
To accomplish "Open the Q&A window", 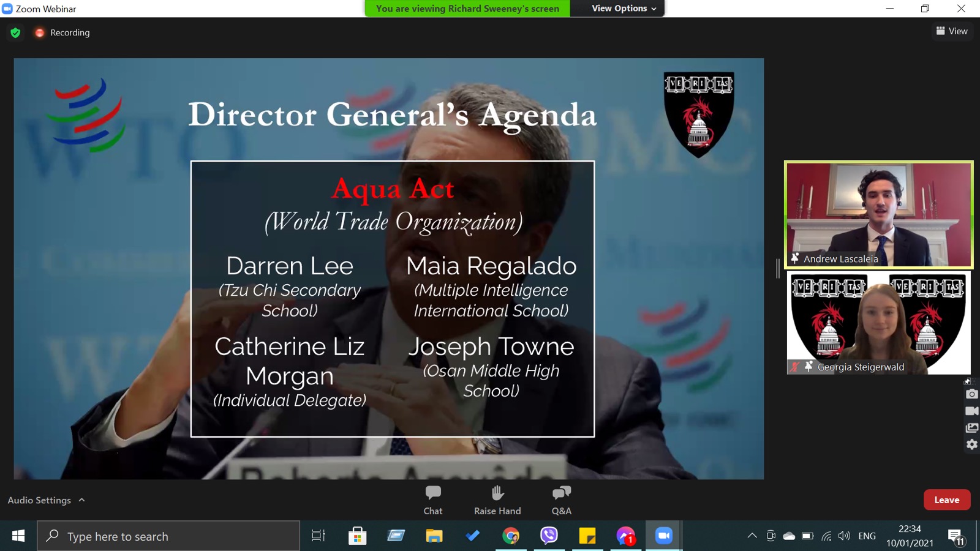I will coord(561,500).
